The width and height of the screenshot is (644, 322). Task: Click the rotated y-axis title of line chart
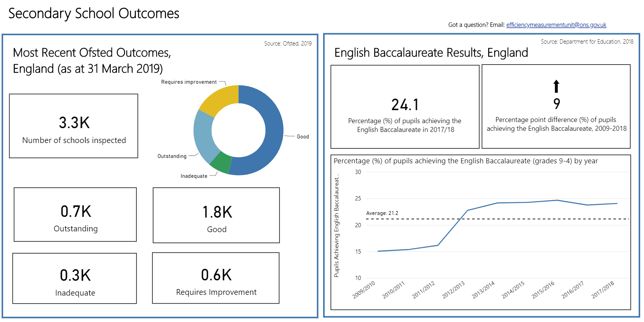337,226
